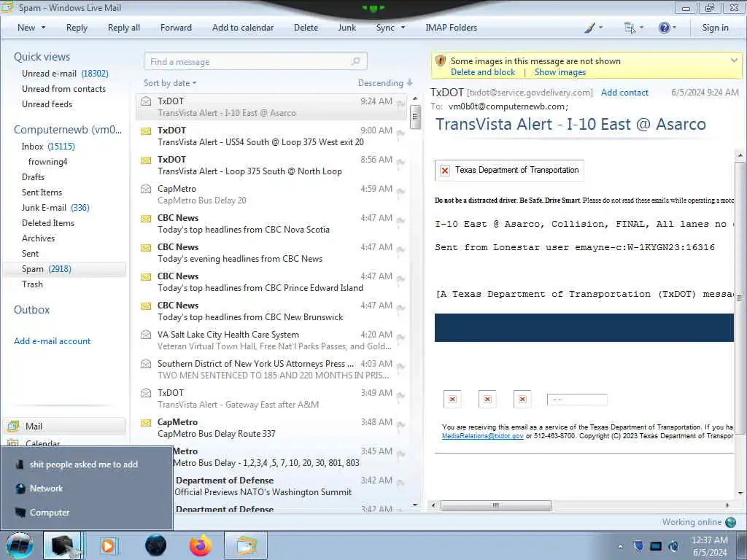Click the Mail shortcut icon in lower pane
Image resolution: width=747 pixels, height=560 pixels.
pyautogui.click(x=13, y=426)
